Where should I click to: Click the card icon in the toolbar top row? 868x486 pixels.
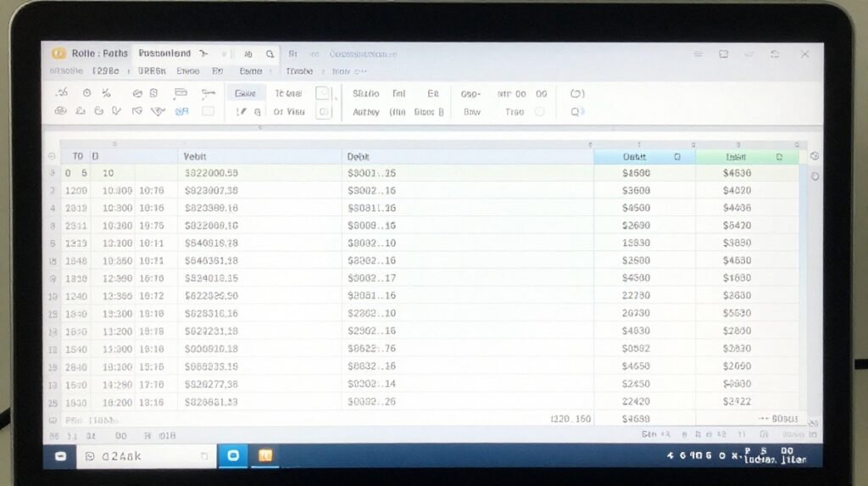(181, 93)
